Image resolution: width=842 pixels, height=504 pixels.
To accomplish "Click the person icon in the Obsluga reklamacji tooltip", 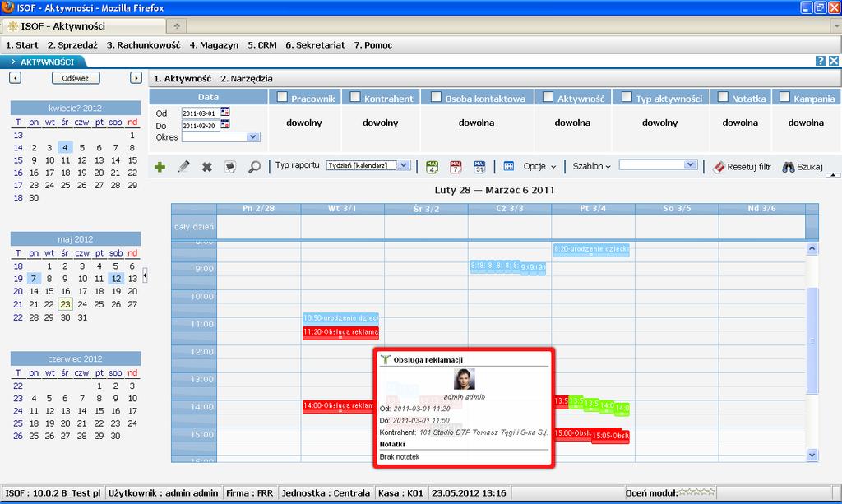I will coord(385,359).
